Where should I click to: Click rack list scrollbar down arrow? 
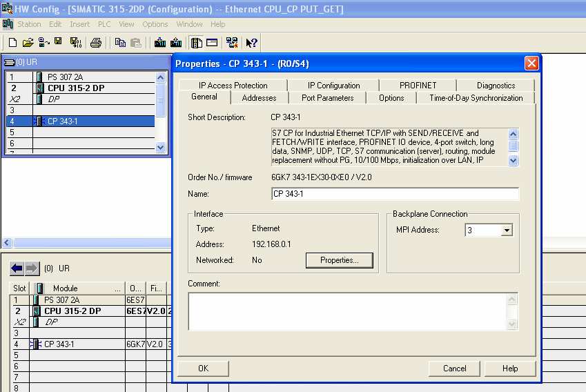coord(160,148)
